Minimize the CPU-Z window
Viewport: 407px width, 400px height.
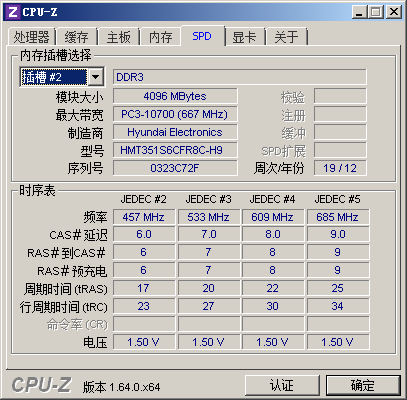pos(359,12)
